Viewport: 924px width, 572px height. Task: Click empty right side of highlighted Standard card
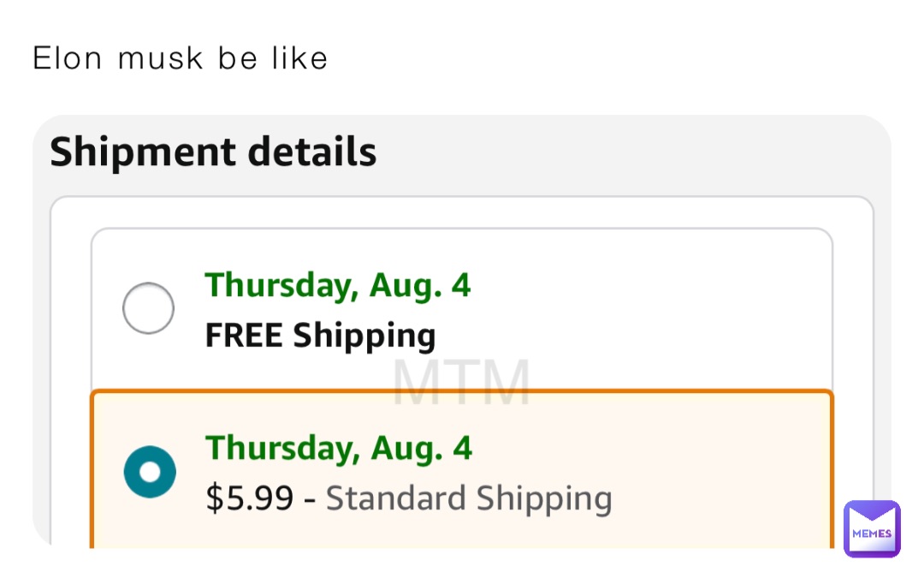click(x=719, y=472)
